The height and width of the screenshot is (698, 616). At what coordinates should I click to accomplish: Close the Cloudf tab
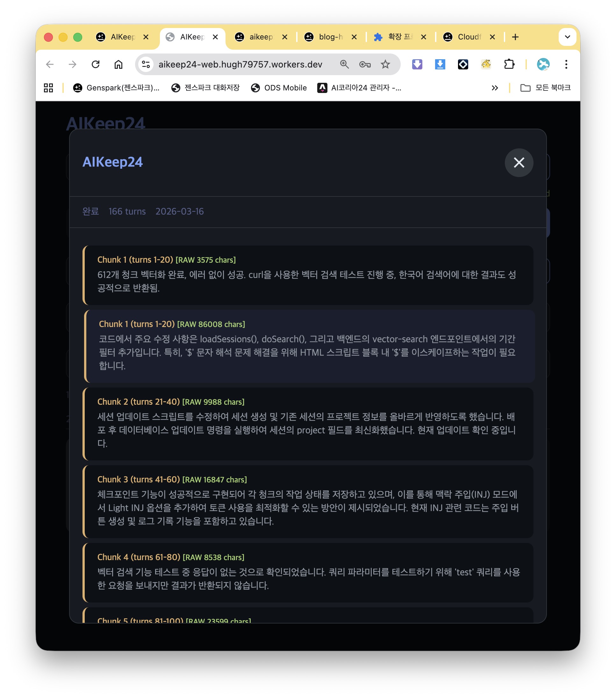coord(492,37)
